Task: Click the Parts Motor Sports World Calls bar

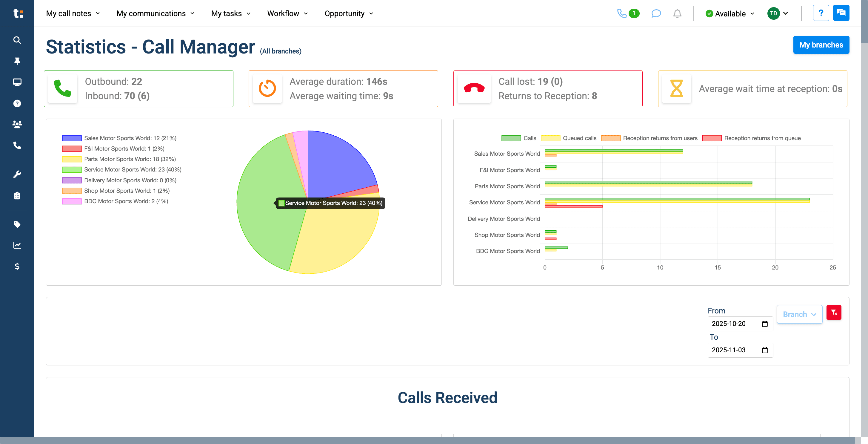Action: (648, 183)
